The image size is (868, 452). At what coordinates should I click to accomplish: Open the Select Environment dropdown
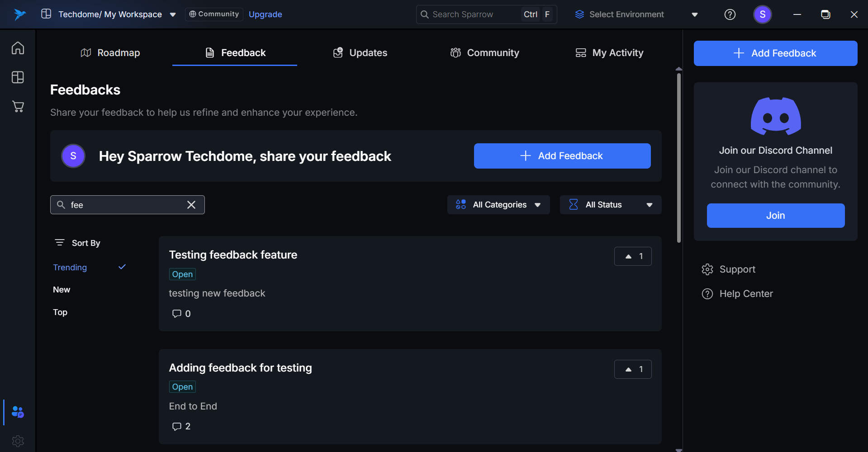(636, 14)
